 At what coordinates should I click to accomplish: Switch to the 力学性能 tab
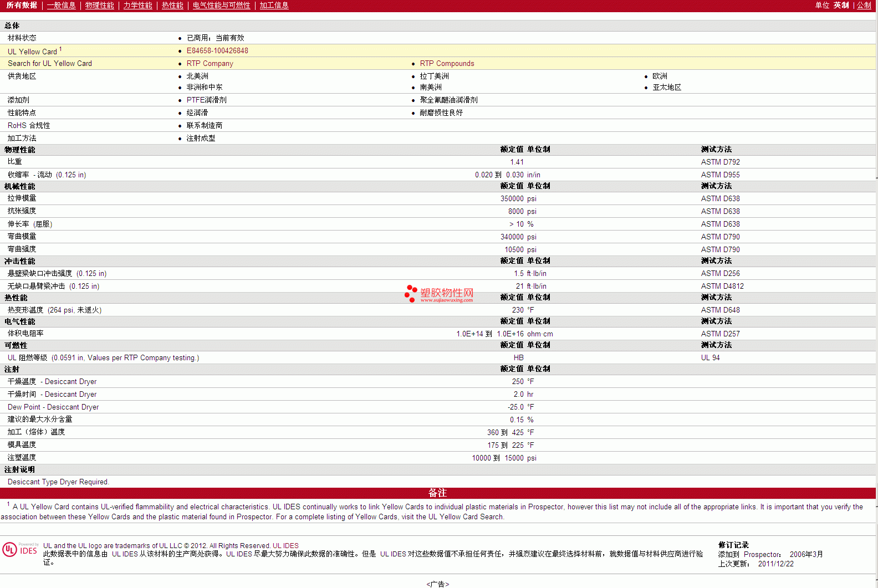137,6
